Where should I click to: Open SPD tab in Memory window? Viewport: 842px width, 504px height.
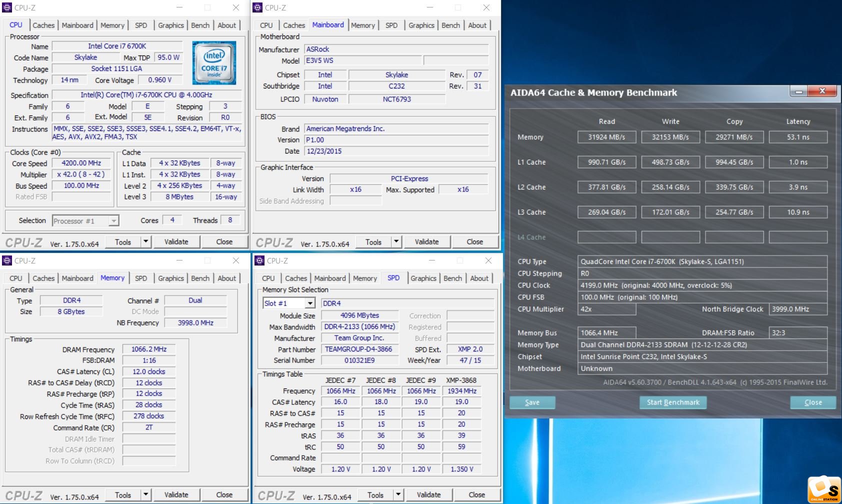pos(141,278)
